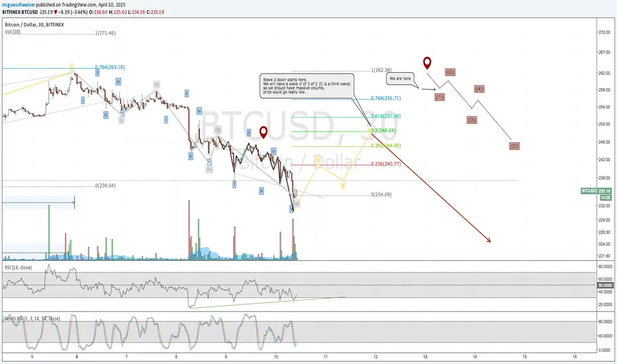
Task: Select the Bitcoin / Dollar, 30, BITFINEX title
Action: point(34,24)
